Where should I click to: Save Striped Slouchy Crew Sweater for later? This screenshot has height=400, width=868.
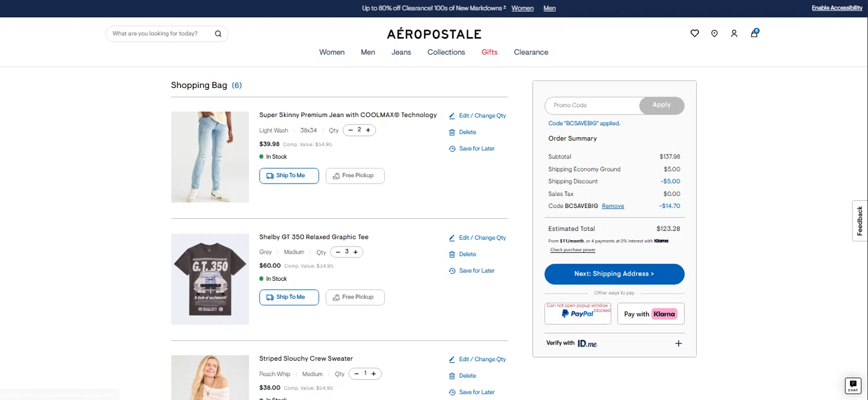point(472,392)
